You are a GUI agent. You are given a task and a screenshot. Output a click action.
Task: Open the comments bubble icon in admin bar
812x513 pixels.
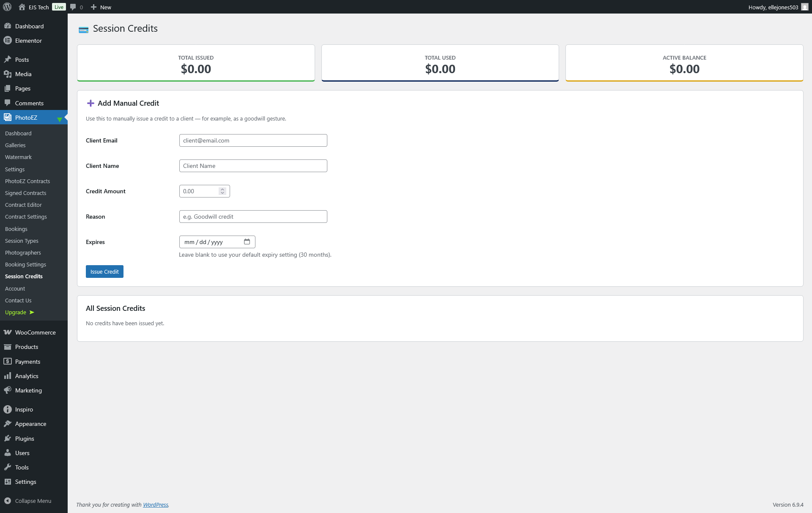(x=73, y=7)
